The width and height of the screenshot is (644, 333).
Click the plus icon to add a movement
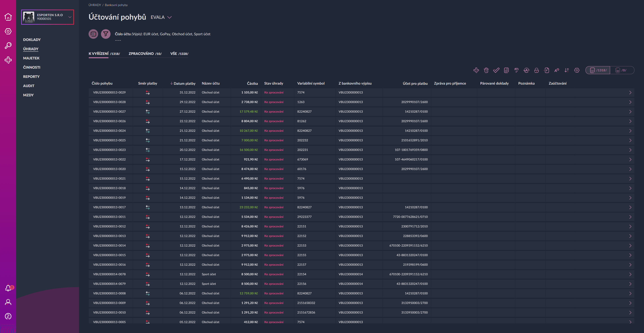click(x=476, y=70)
